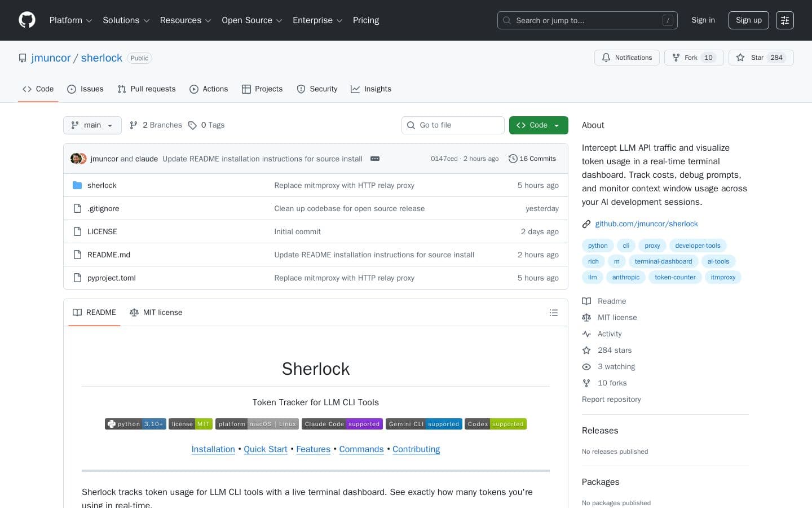Click the Sign up button
The height and width of the screenshot is (508, 812).
point(748,20)
